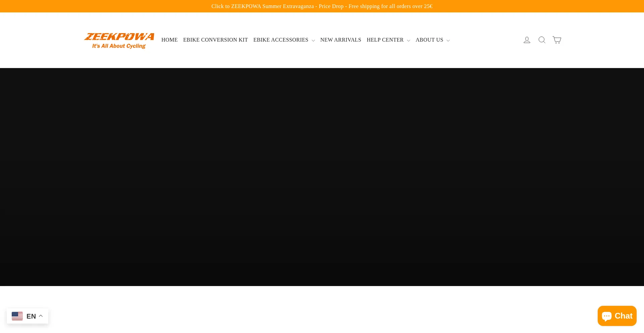Open the Shopify Chat widget

pos(617,316)
